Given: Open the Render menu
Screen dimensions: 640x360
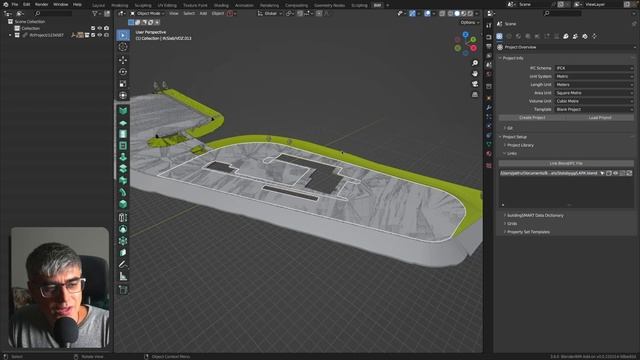Looking at the screenshot, I should coord(42,4).
